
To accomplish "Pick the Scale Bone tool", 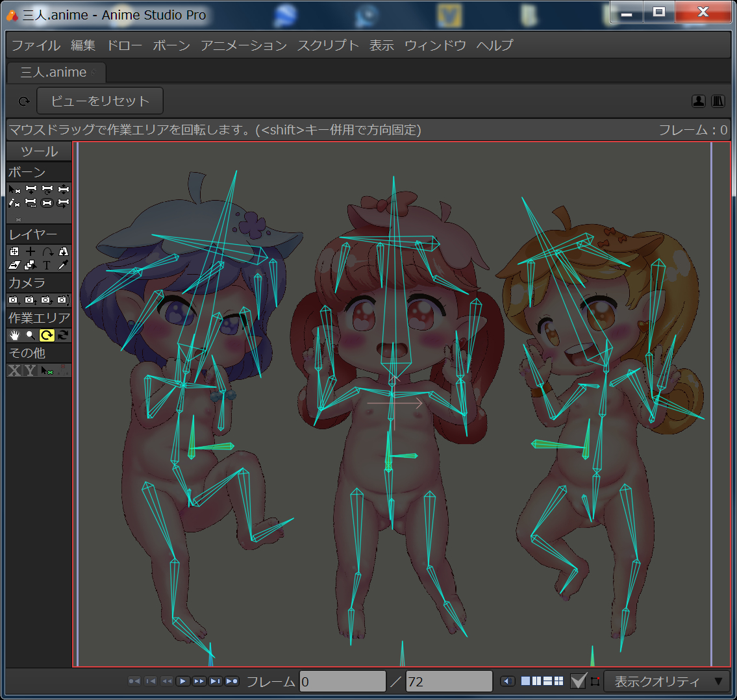I will tap(63, 190).
